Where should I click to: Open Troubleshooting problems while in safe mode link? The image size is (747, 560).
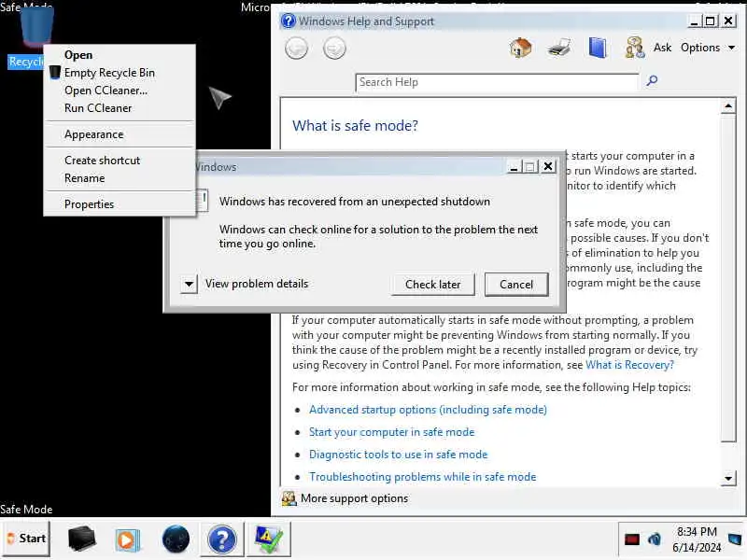[x=423, y=477]
